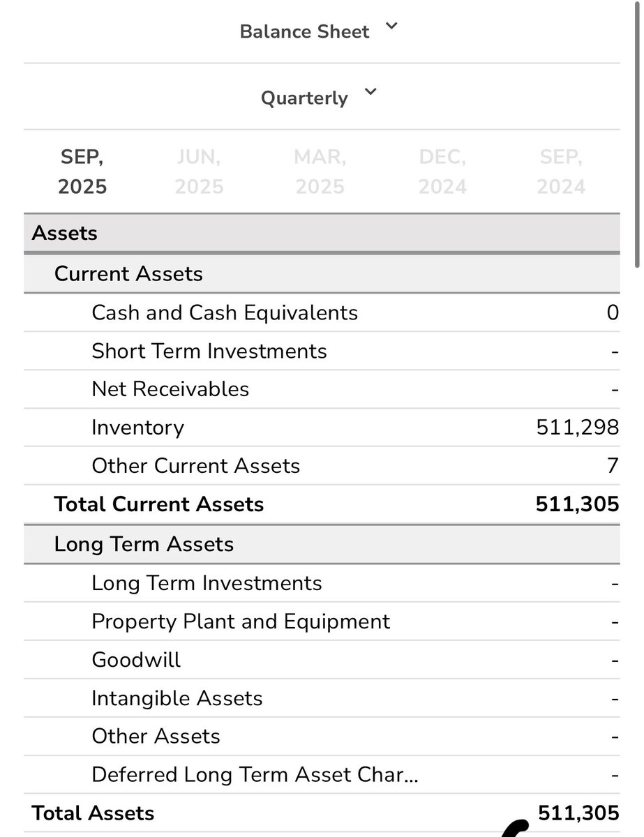Click the Total Current Assets value 511,305
This screenshot has width=644, height=837.
tap(578, 504)
